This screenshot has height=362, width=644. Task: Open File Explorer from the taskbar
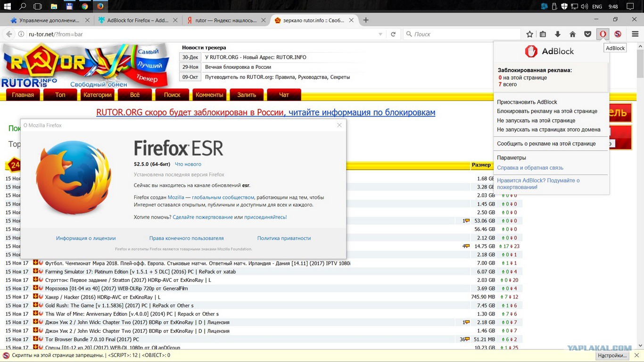[x=54, y=7]
